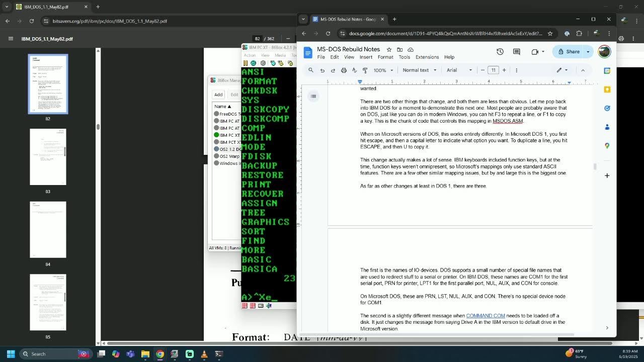Viewport: 644px width, 362px height.
Task: Open the File menu in Google Docs
Action: point(321,57)
